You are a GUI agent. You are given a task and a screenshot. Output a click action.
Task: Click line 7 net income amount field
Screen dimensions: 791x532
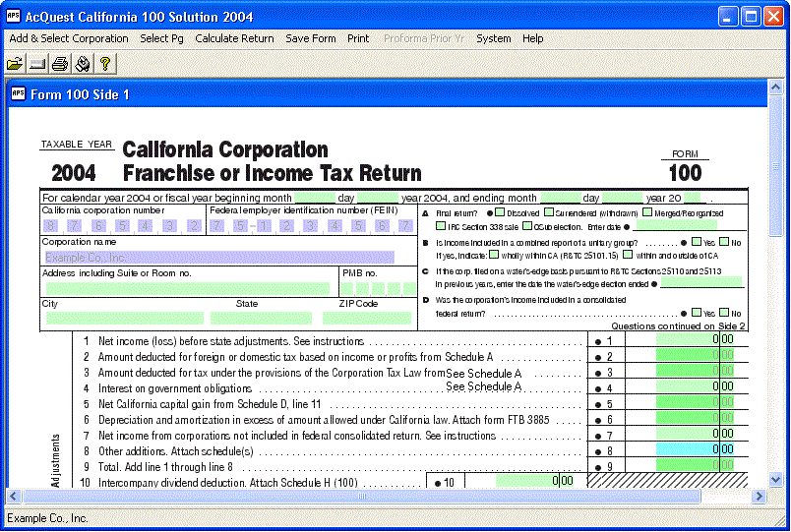pos(696,434)
